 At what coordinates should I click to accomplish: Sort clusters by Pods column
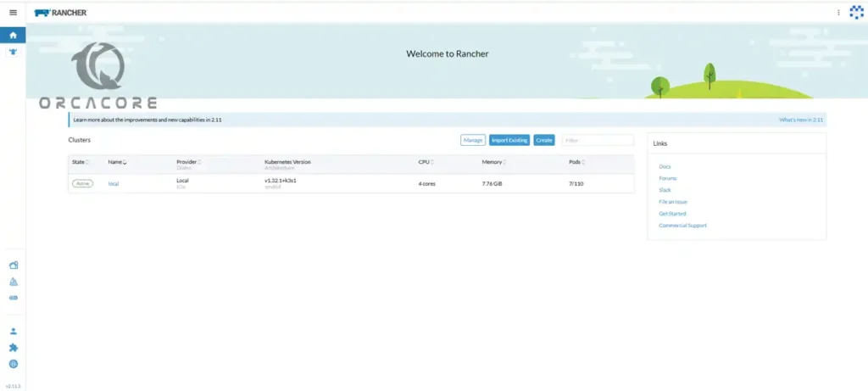click(x=576, y=162)
